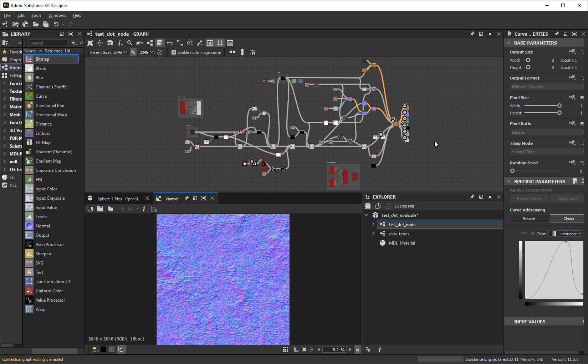Image resolution: width=588 pixels, height=364 pixels.
Task: Click the Repeat curve addressing button
Action: point(529,219)
